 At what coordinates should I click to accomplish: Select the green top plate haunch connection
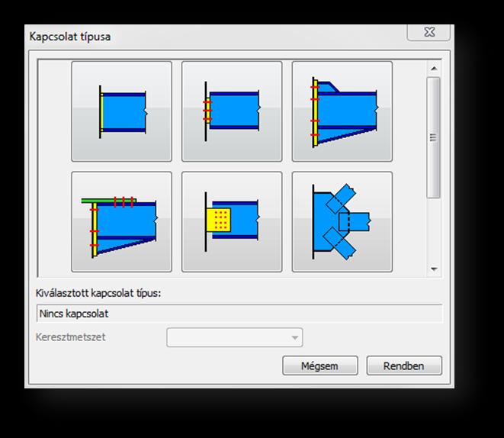121,221
